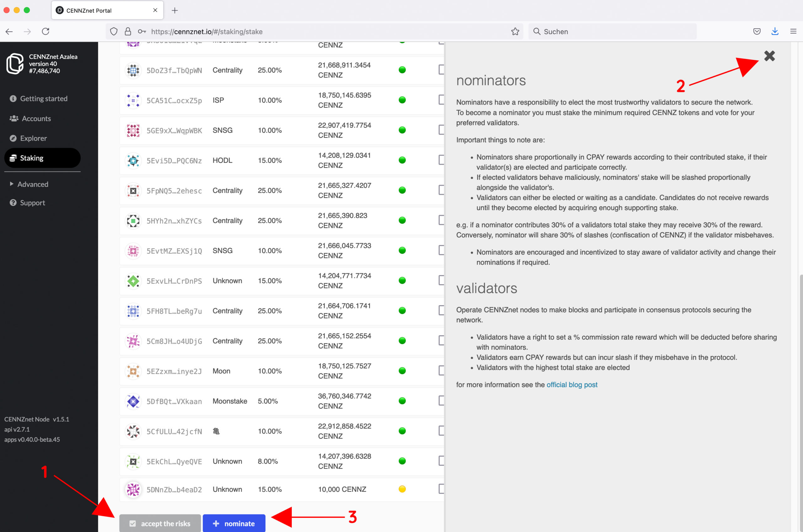
Task: Click identicon of validator 5CA51C…ocxZ5p
Action: point(133,100)
